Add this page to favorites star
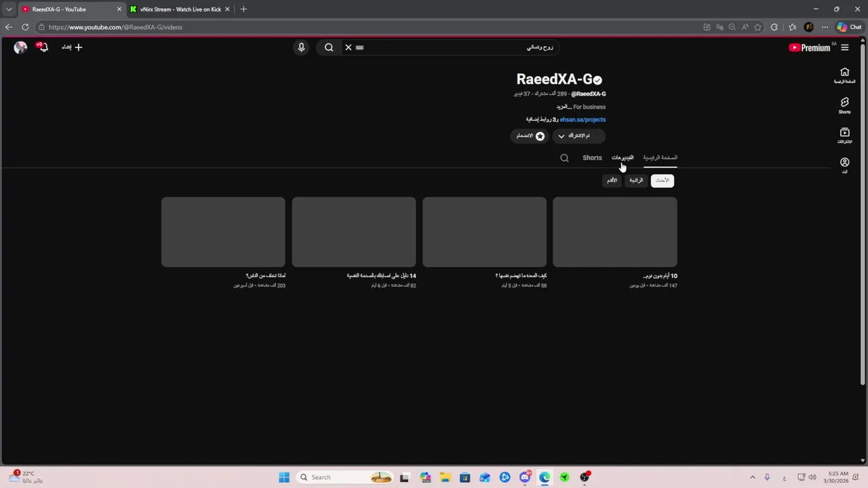868x488 pixels. 757,27
